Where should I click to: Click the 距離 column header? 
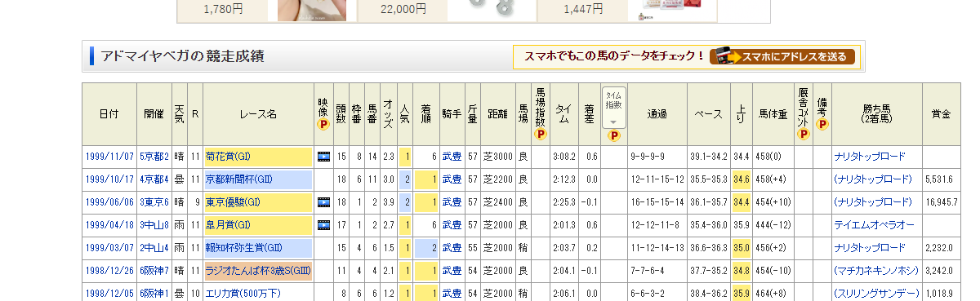click(x=497, y=114)
